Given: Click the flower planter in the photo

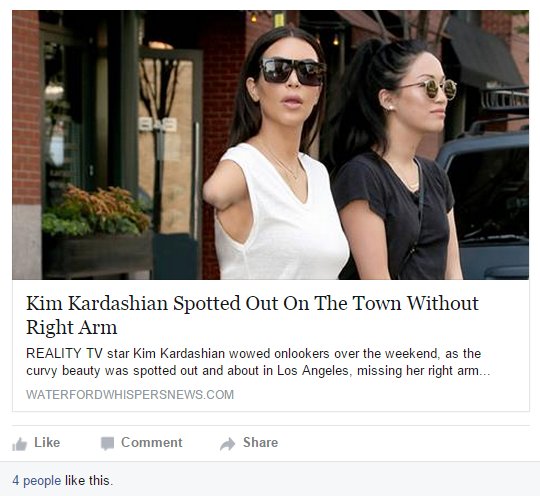Looking at the screenshot, I should click(x=97, y=231).
